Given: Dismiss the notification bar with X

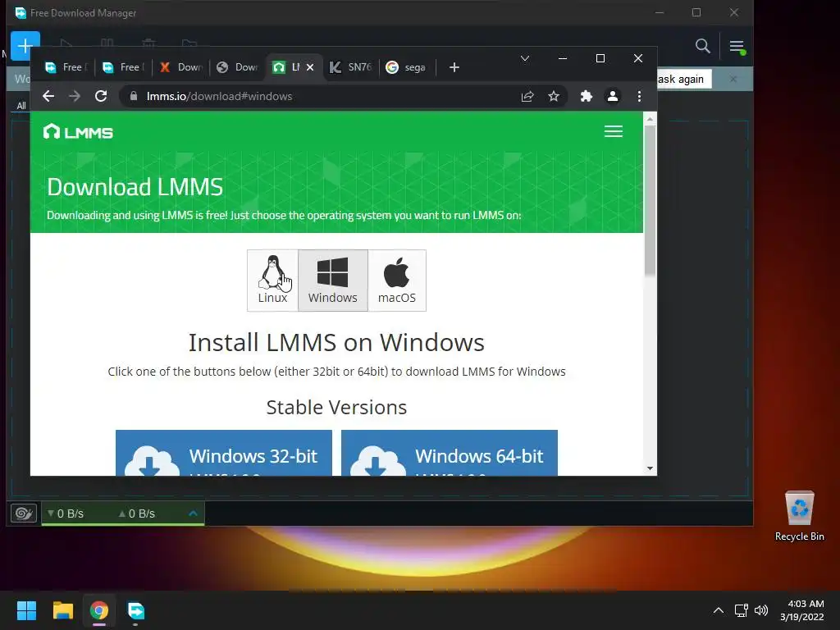Looking at the screenshot, I should [x=733, y=80].
